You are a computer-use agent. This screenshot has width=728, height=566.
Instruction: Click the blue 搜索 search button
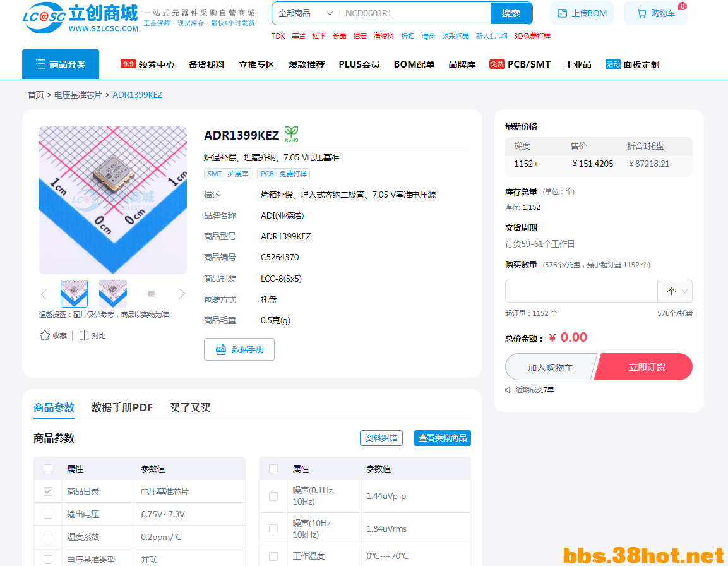tap(511, 13)
